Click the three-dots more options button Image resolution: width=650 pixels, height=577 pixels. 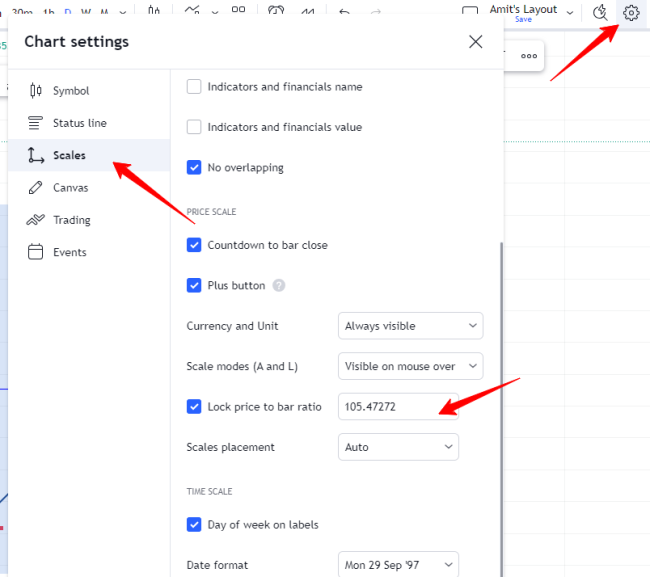click(x=528, y=56)
